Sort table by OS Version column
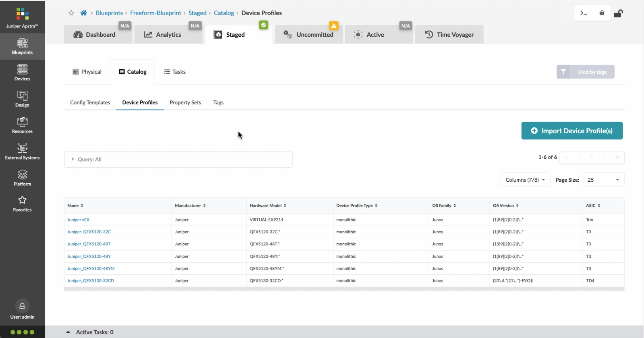 (x=506, y=205)
